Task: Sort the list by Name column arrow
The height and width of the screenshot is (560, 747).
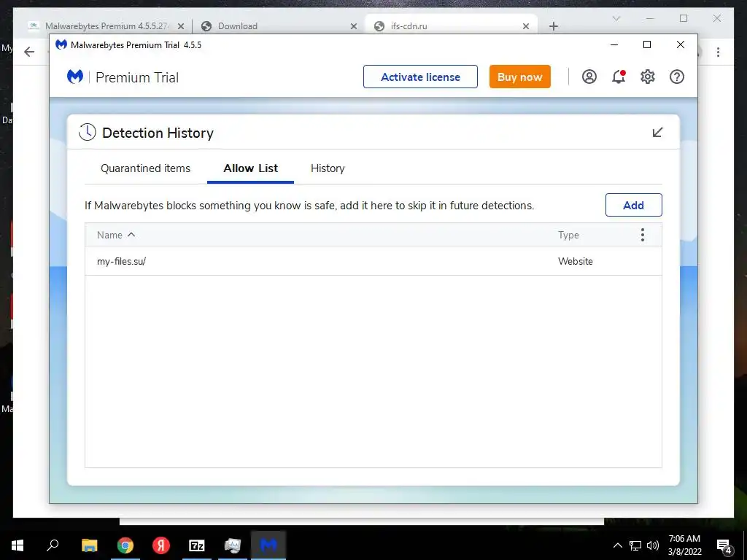Action: tap(131, 235)
